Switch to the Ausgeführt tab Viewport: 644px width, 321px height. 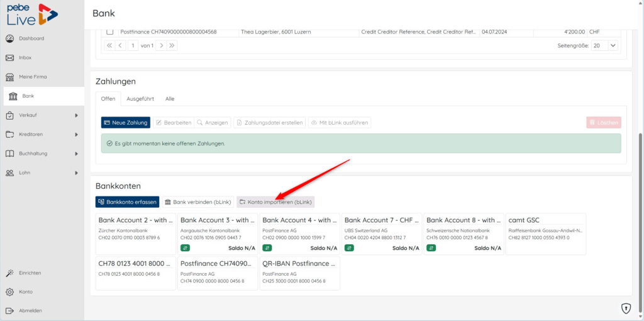pyautogui.click(x=140, y=99)
